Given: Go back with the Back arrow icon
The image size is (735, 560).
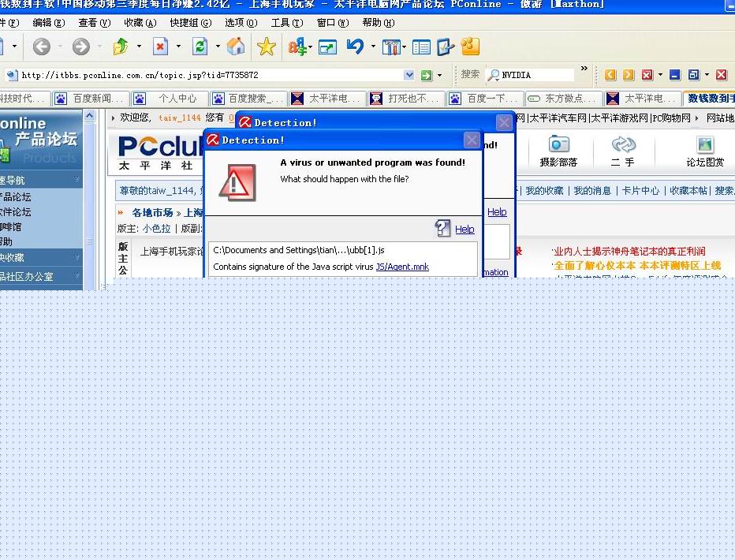Looking at the screenshot, I should (41, 47).
